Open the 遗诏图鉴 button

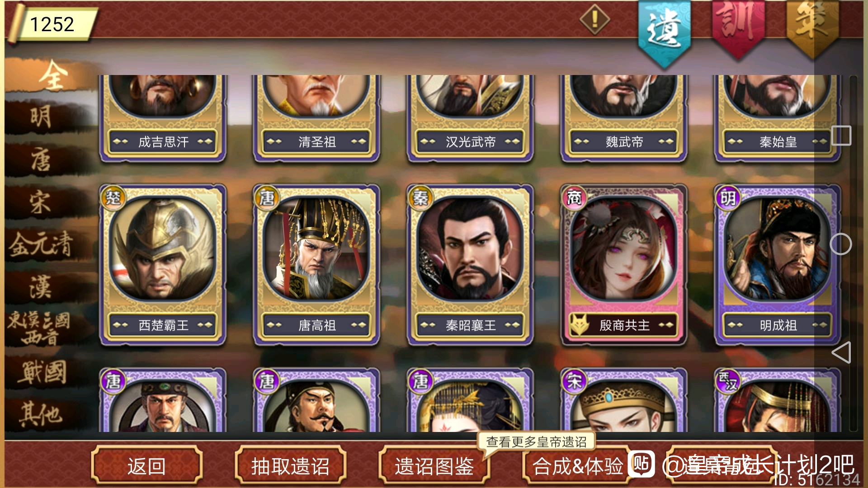pyautogui.click(x=434, y=466)
